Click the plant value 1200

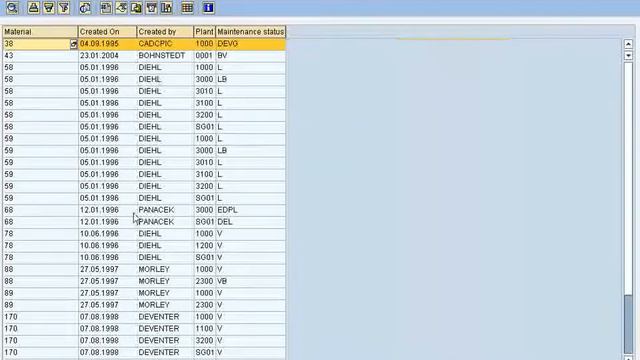tap(204, 245)
